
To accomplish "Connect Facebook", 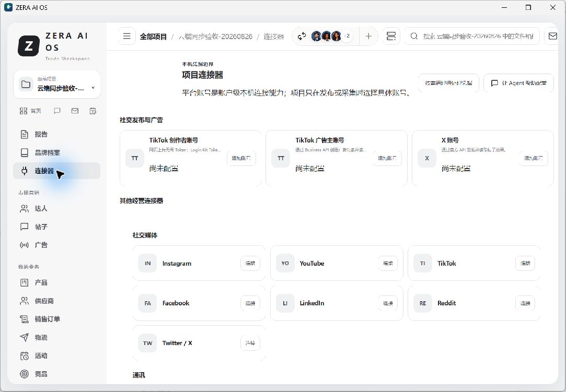I will click(x=250, y=303).
